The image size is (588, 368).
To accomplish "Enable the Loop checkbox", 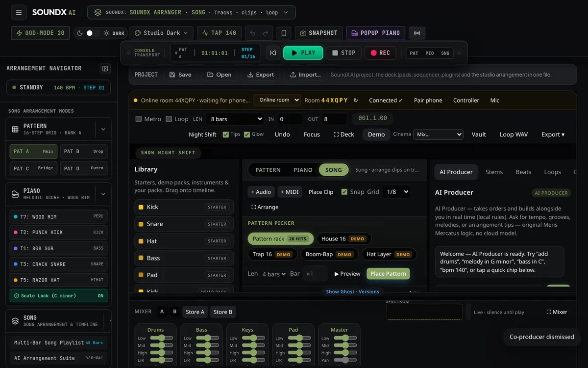I will click(x=169, y=119).
